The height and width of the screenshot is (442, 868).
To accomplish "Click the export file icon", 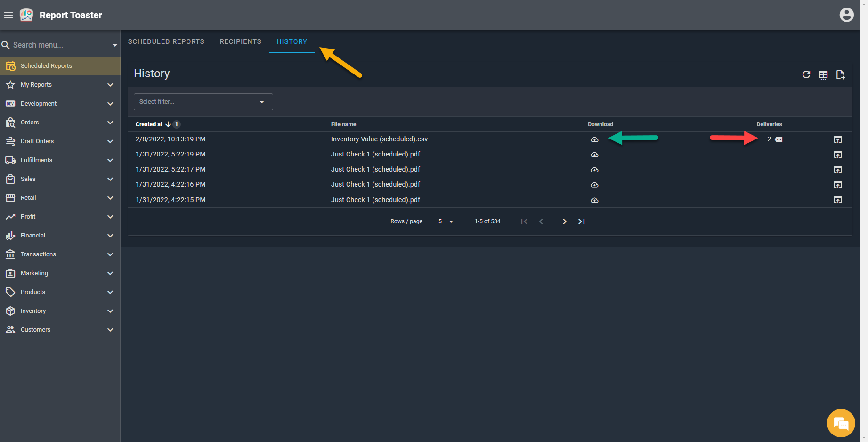I will point(840,75).
